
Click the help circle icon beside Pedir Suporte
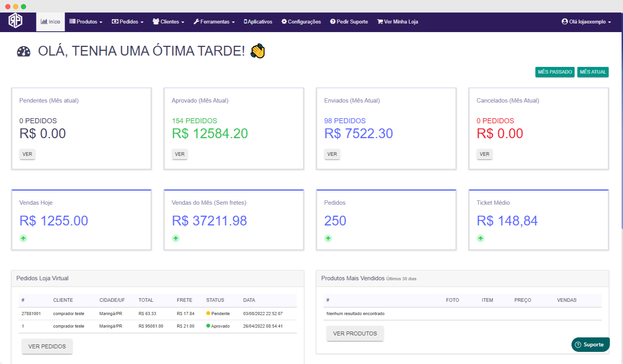[333, 22]
